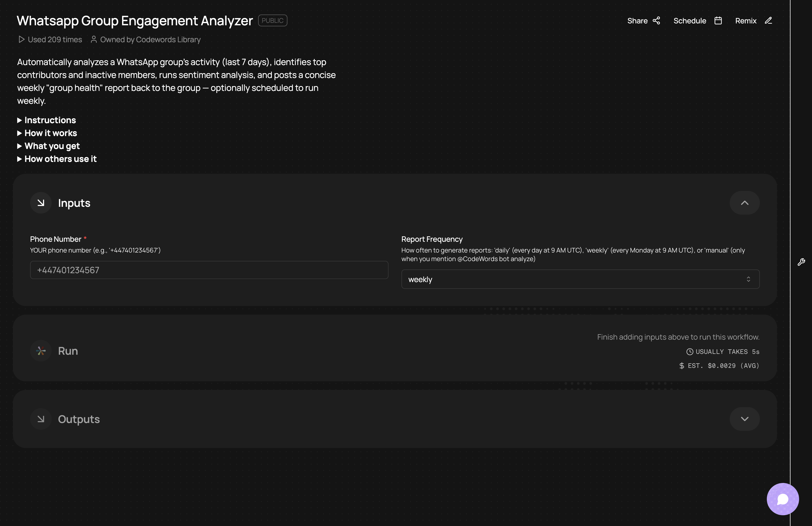Click the Outputs heading

(79, 419)
